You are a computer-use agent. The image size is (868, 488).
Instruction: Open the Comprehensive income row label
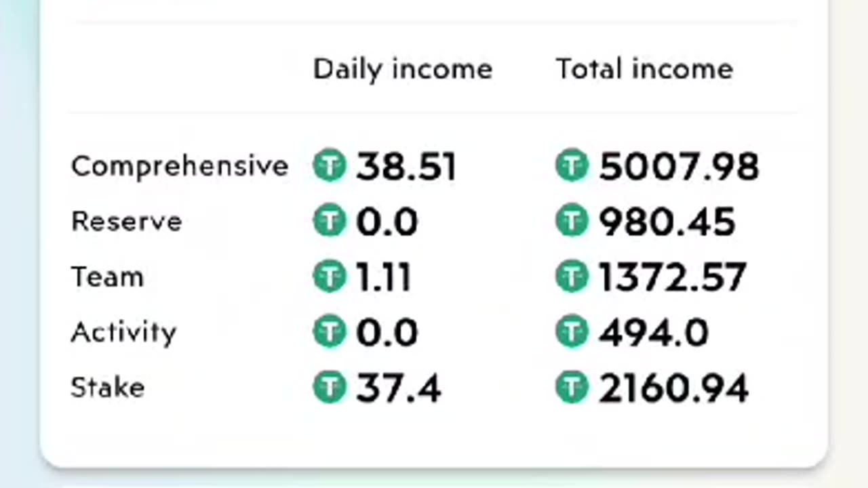180,167
